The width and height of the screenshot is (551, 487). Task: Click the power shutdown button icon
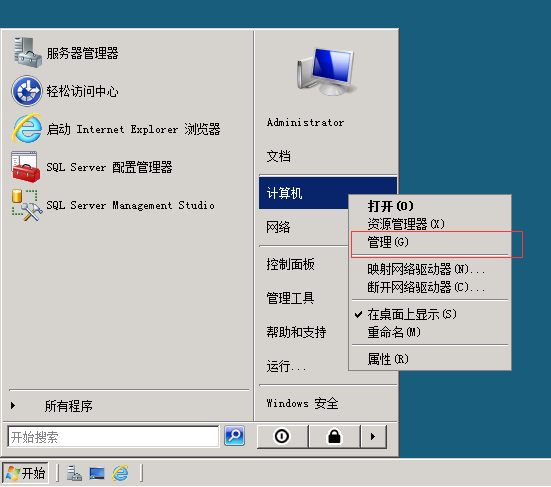(283, 436)
